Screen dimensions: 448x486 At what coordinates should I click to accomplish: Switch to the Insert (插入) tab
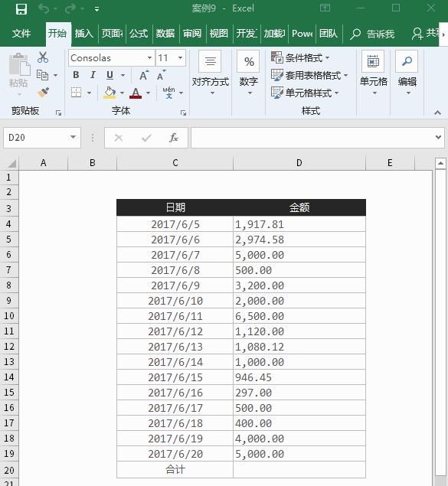(84, 34)
